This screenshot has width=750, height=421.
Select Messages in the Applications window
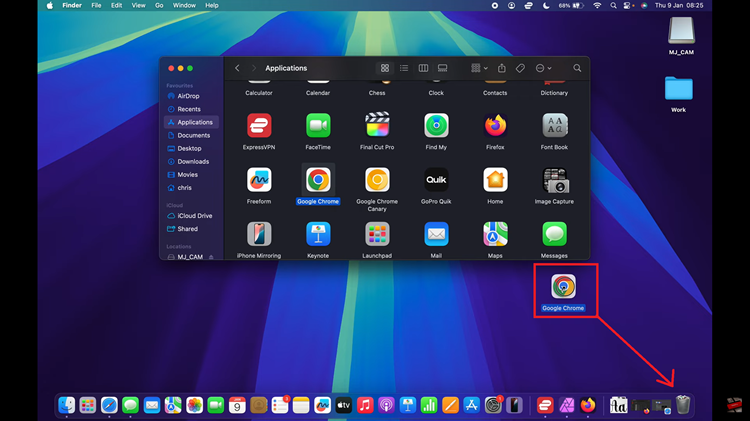pos(554,234)
